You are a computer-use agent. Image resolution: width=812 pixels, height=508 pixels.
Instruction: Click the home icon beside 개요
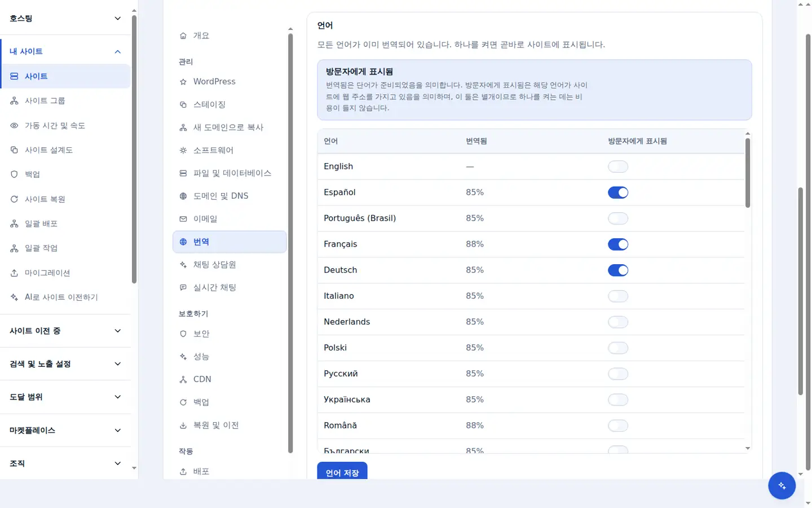(183, 36)
